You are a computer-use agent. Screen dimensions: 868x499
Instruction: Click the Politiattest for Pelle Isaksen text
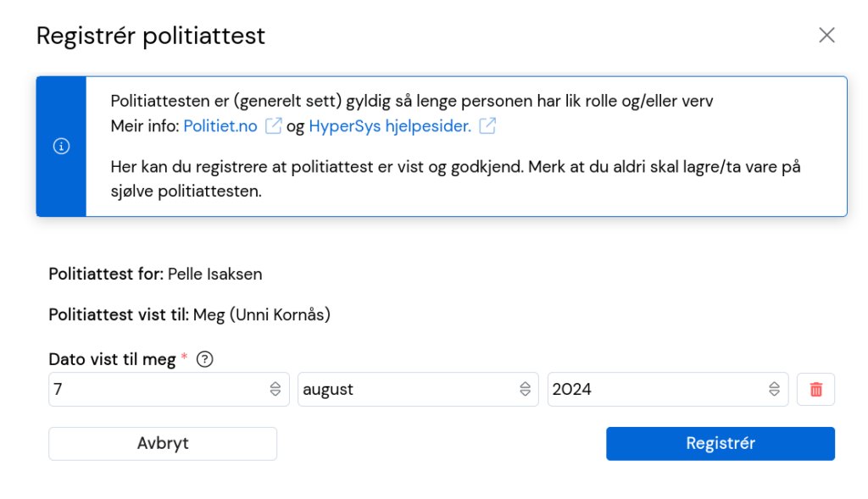[x=156, y=274]
